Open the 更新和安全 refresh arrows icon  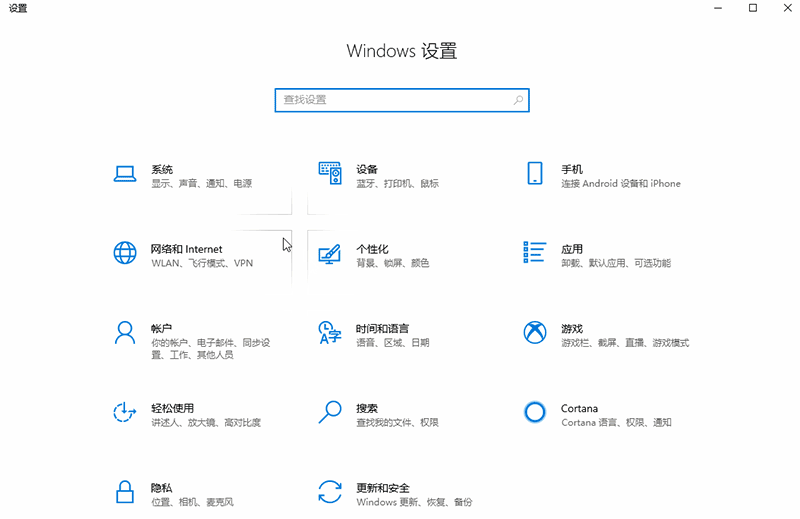coord(330,492)
